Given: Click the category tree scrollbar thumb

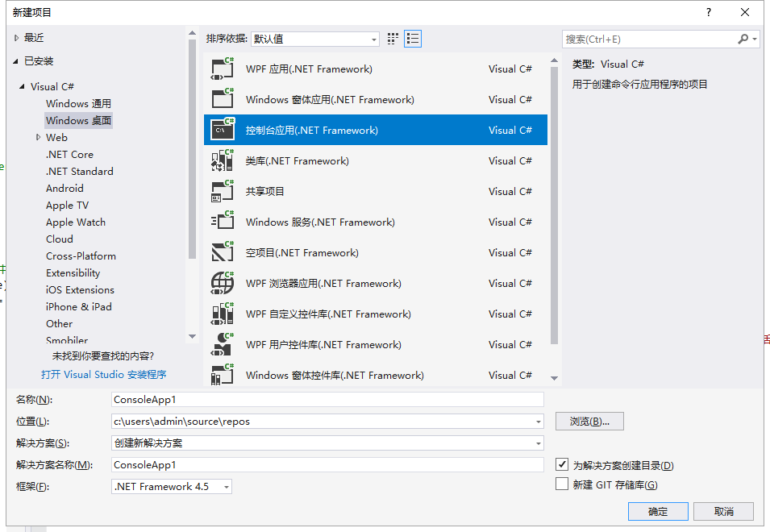Looking at the screenshot, I should coord(192,148).
